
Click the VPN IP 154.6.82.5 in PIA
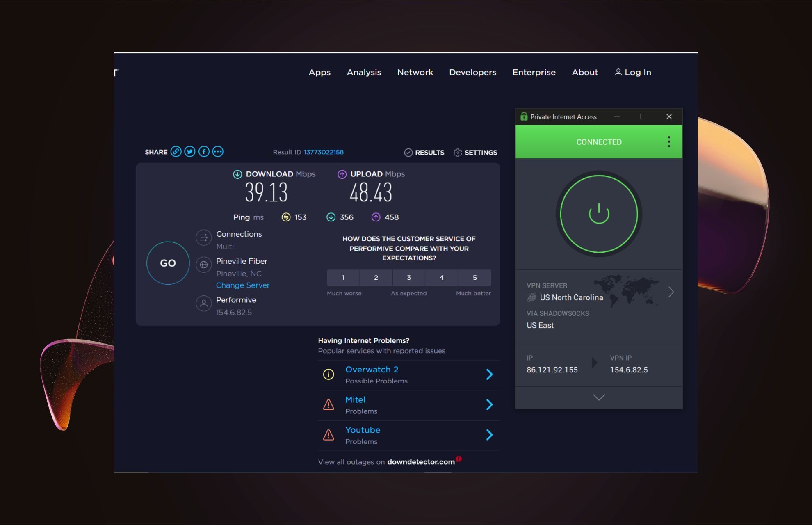(x=629, y=370)
